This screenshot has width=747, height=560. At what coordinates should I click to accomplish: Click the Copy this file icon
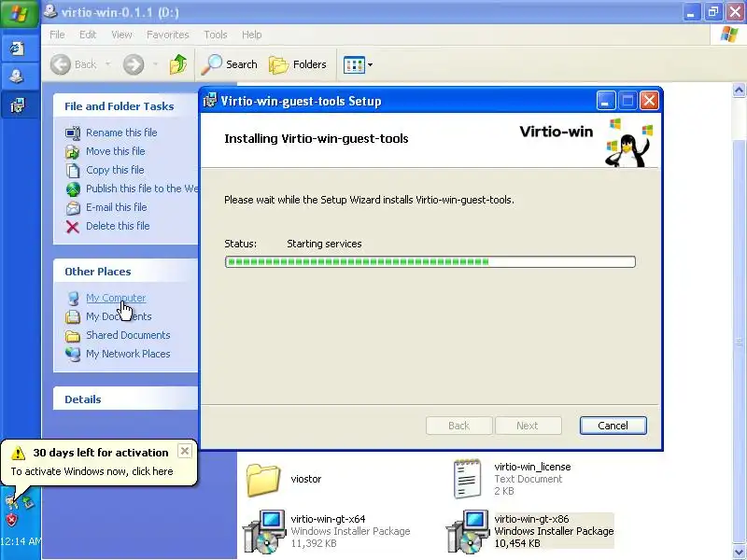pos(73,170)
